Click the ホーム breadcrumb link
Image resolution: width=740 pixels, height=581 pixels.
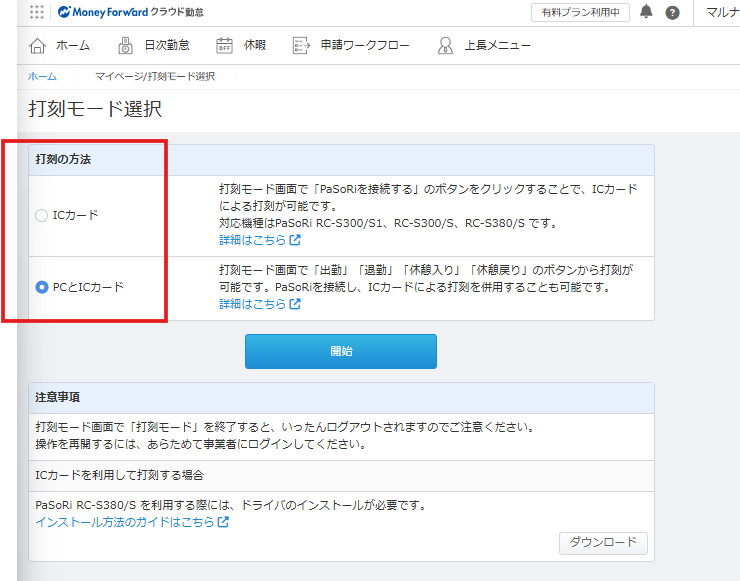coord(42,76)
